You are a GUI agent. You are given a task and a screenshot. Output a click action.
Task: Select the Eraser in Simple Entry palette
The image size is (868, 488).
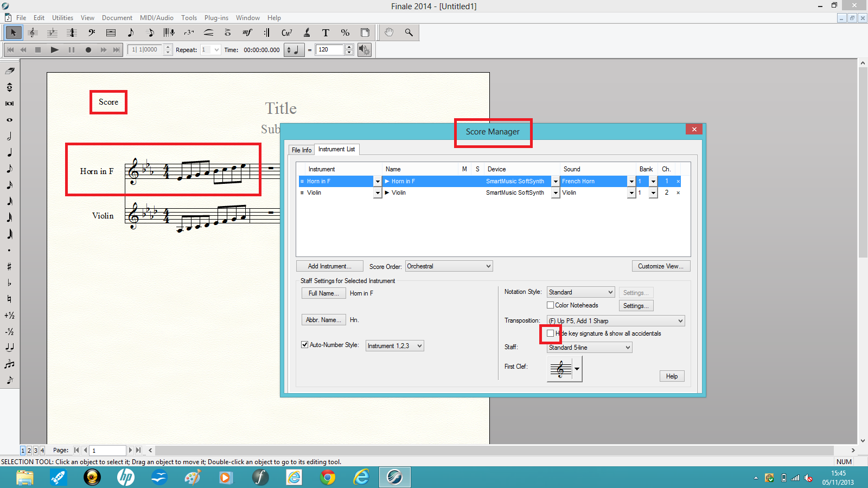10,71
